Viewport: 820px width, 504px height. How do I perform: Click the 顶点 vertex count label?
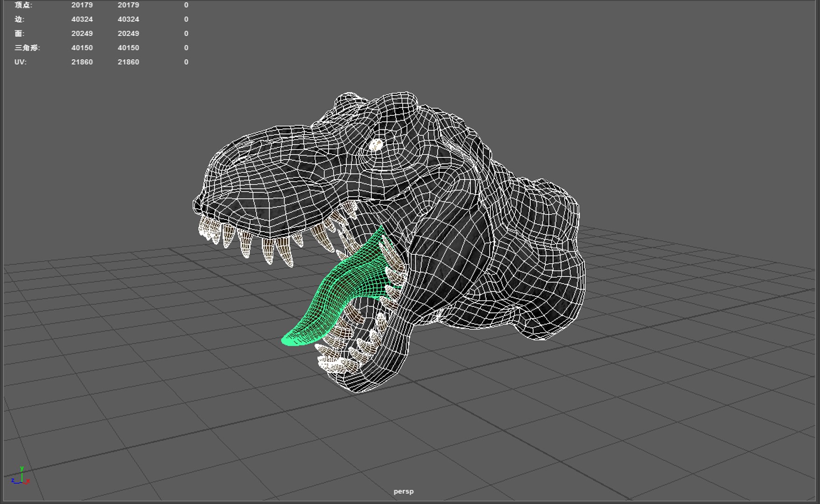pyautogui.click(x=23, y=5)
